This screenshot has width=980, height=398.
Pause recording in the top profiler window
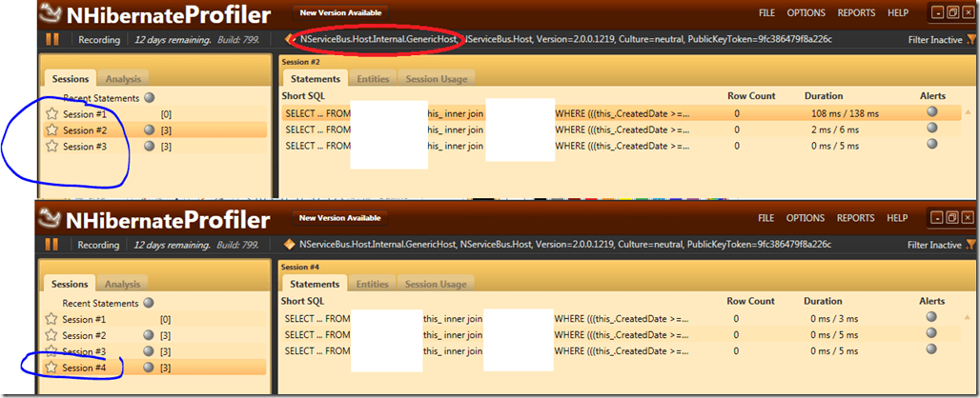(52, 40)
